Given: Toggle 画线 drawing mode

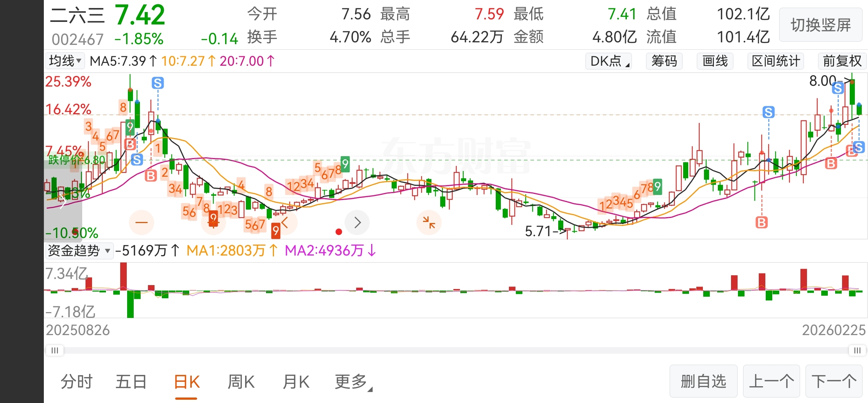Looking at the screenshot, I should [715, 61].
